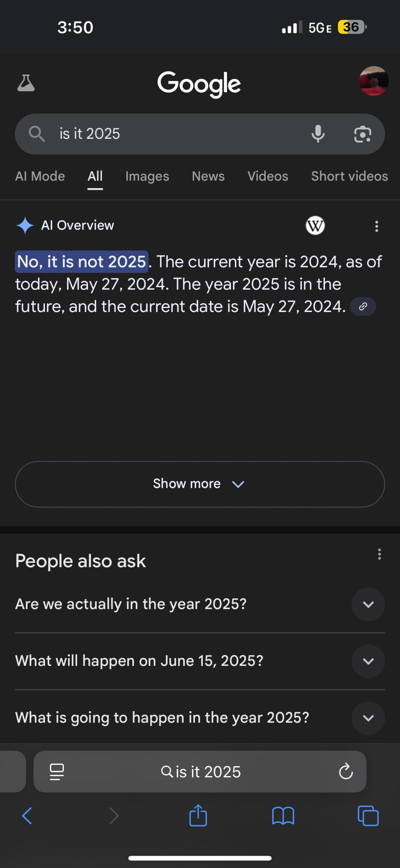Open the Google account profile picture

coord(374,81)
